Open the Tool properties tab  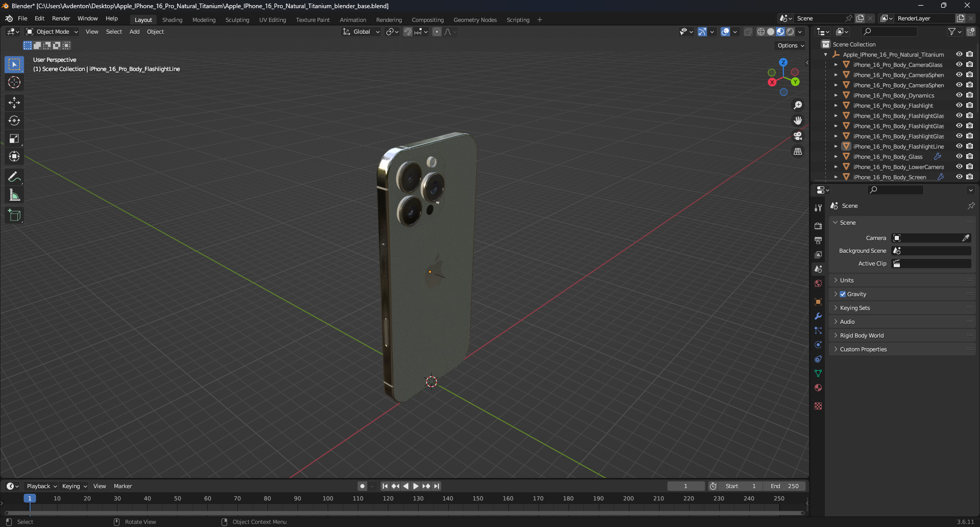[818, 208]
